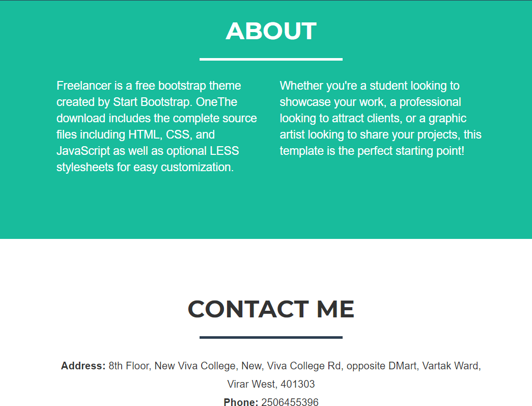Click the CONTACT ME heading
Viewport: 532px width, 406px height.
(271, 309)
